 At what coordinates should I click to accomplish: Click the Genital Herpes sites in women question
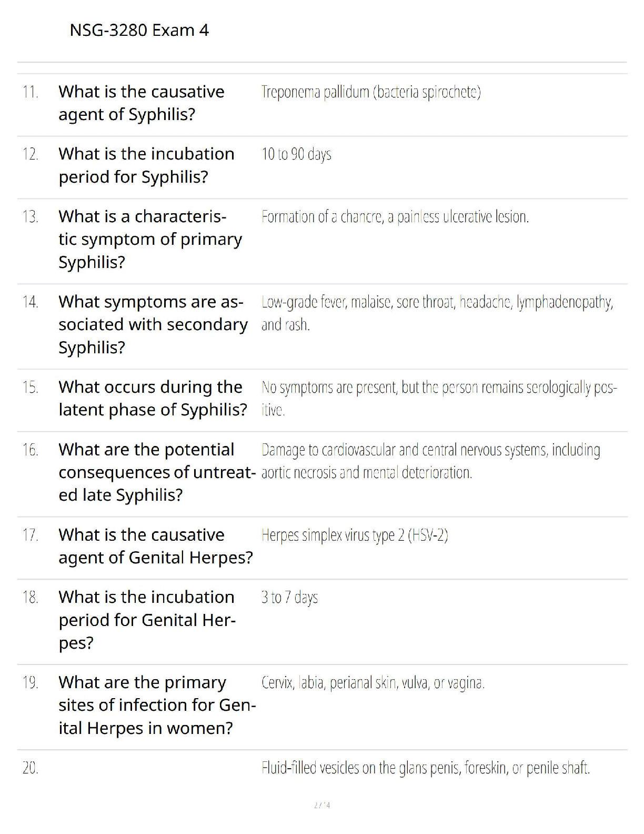157,705
